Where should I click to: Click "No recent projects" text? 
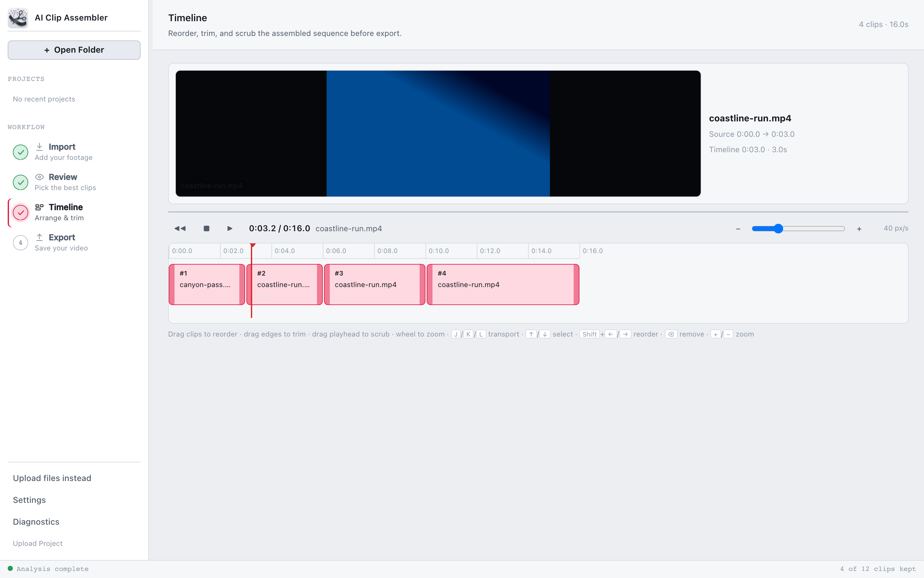(x=44, y=99)
